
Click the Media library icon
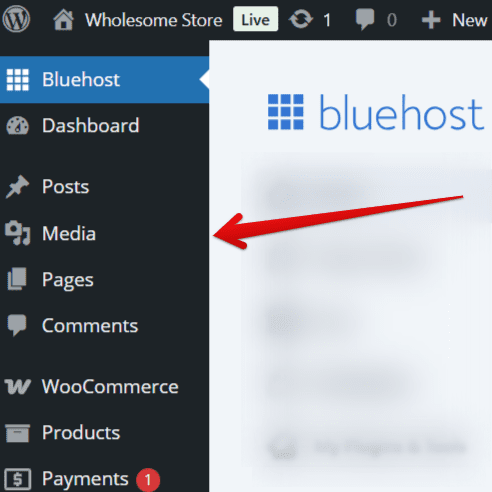(x=18, y=233)
